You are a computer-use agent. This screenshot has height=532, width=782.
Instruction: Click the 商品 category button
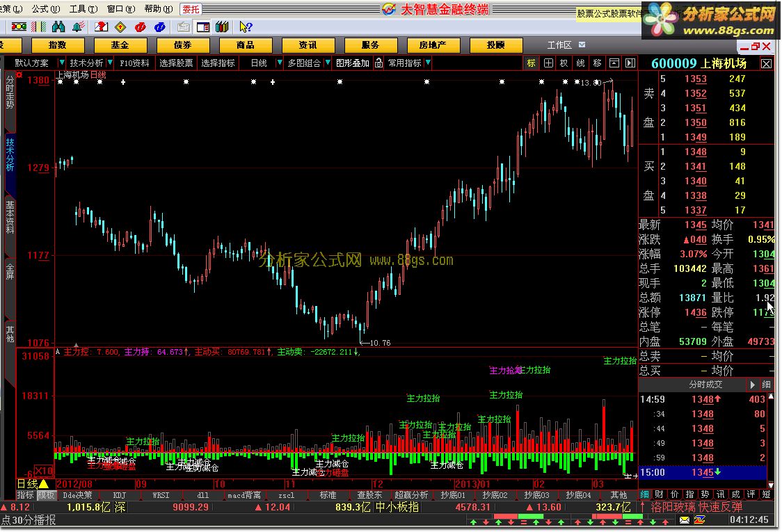click(246, 45)
